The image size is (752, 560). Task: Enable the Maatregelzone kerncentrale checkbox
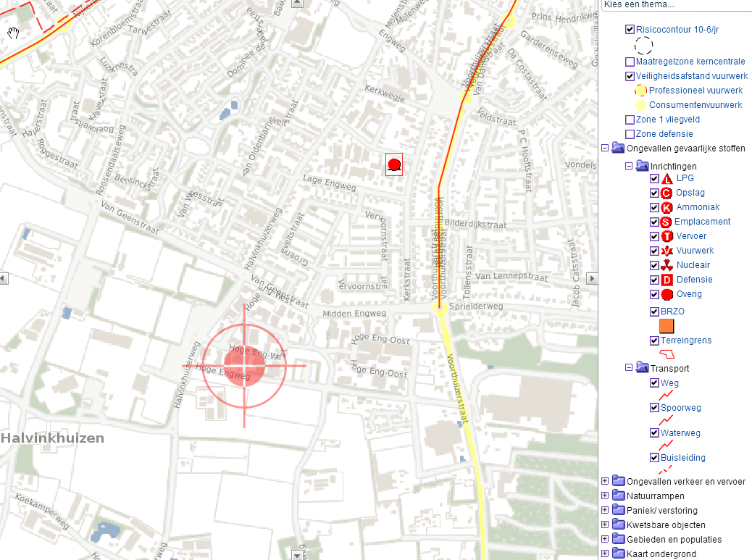630,62
